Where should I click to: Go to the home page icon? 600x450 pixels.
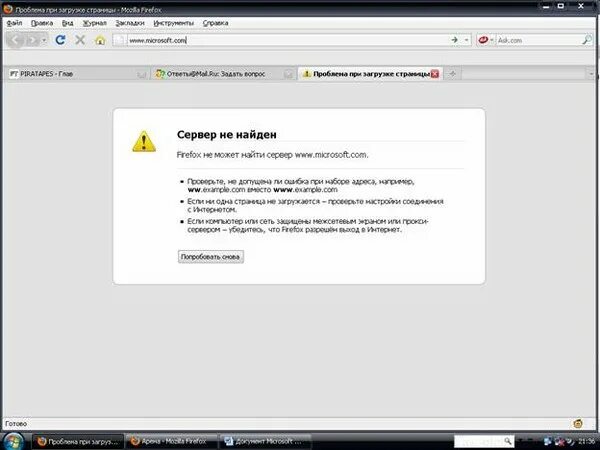pos(100,40)
